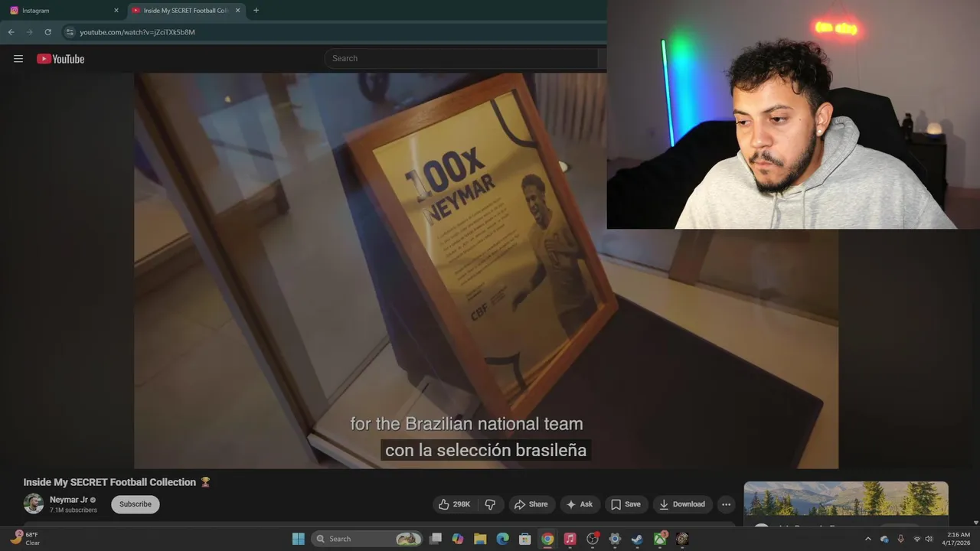The height and width of the screenshot is (551, 980).
Task: Open the music app taskbar icon
Action: click(570, 539)
